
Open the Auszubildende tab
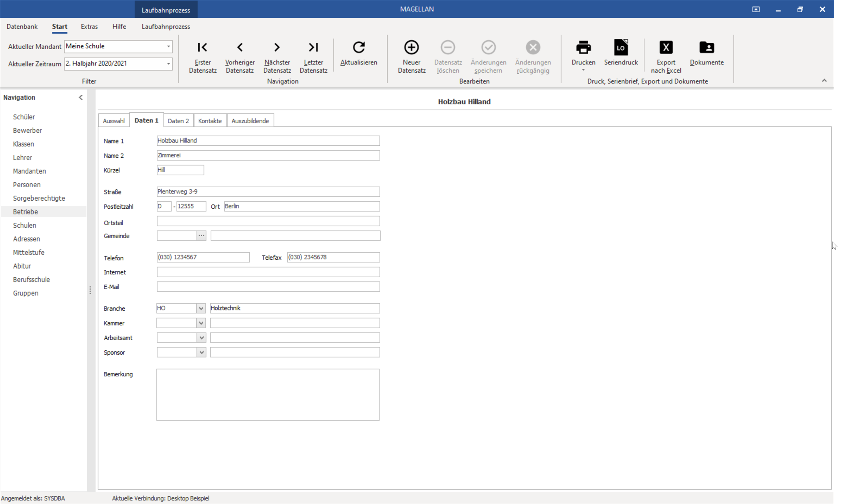click(250, 121)
